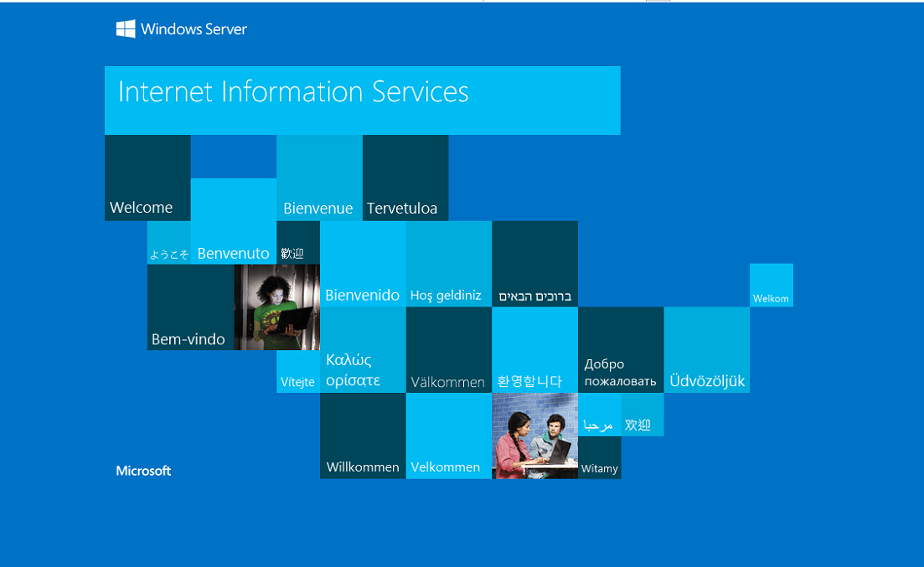Click the Hebrew ברוכים הבאים tile

(535, 264)
